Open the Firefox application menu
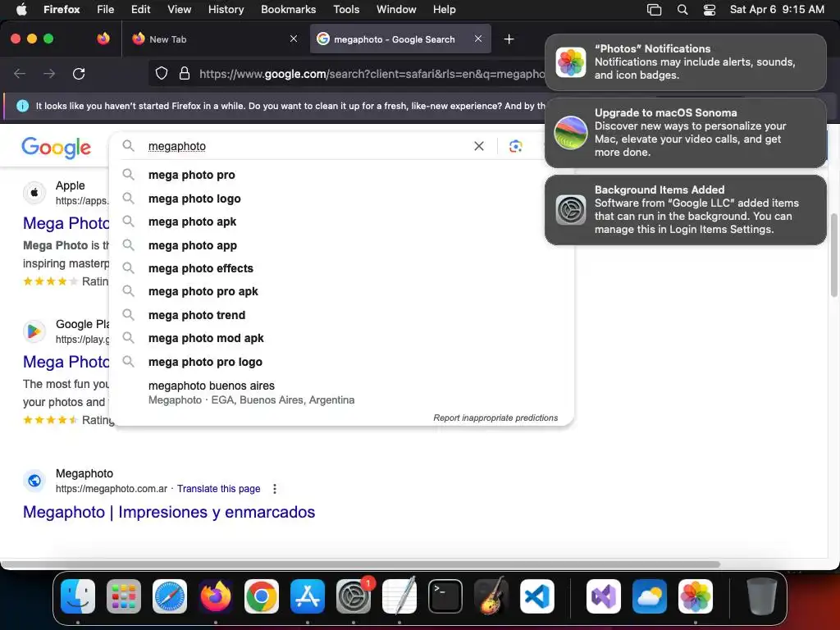The height and width of the screenshot is (630, 840). click(x=62, y=9)
